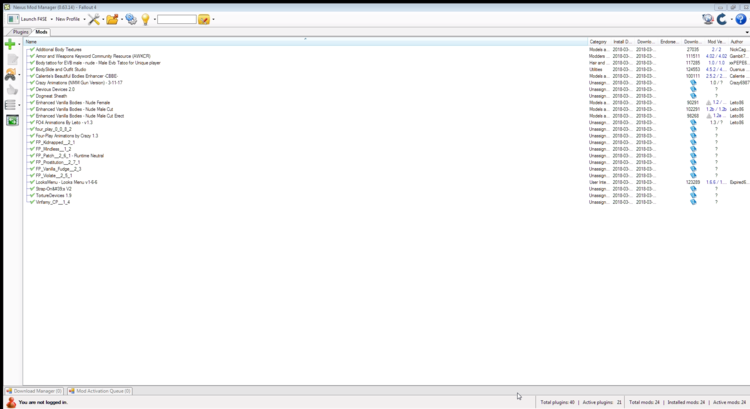Click the Launch F4SE game icon
750x409 pixels.
pyautogui.click(x=13, y=19)
